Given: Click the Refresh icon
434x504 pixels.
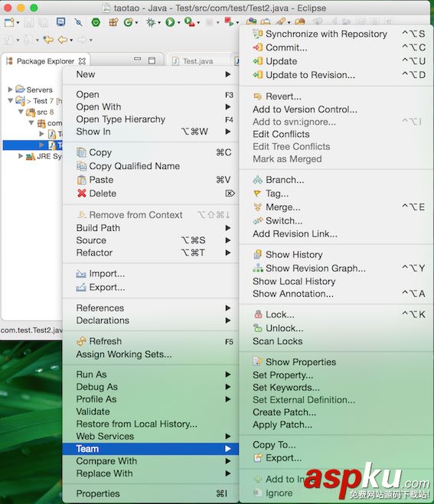Looking at the screenshot, I should tap(81, 341).
